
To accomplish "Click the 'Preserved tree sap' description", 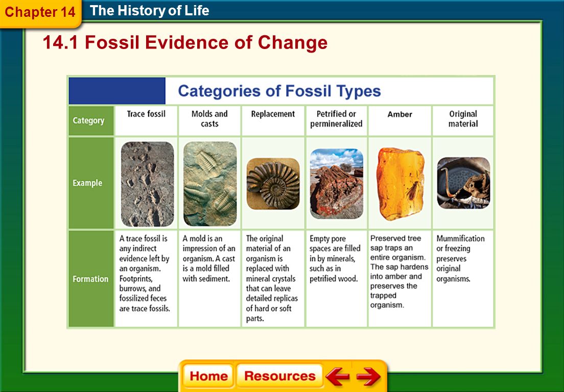I will click(400, 272).
